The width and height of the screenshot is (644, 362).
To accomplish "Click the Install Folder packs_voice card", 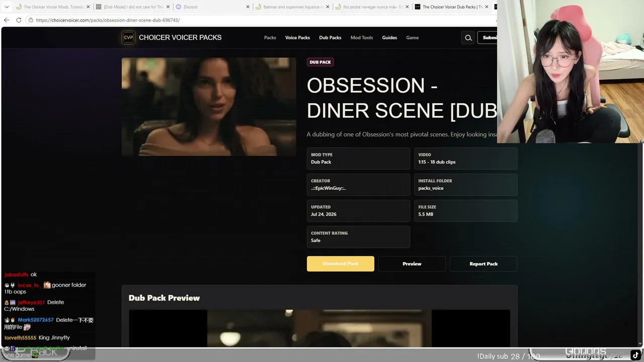I will 465,185.
